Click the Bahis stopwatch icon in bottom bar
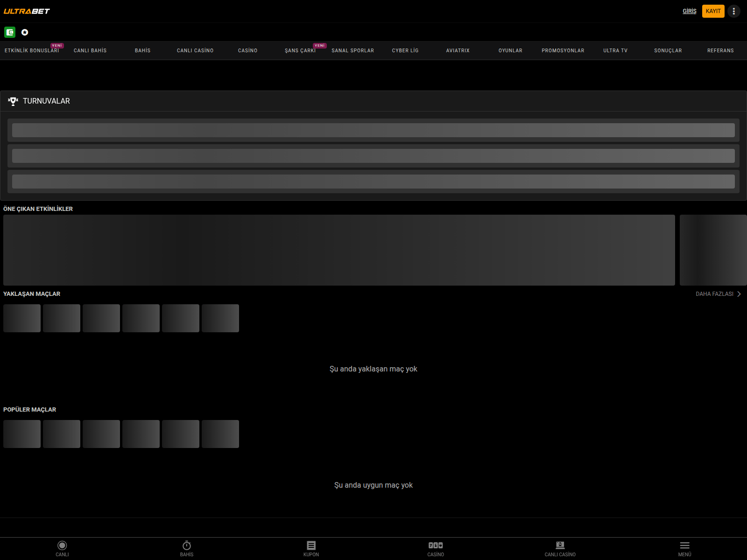The width and height of the screenshot is (747, 560). coord(187,546)
